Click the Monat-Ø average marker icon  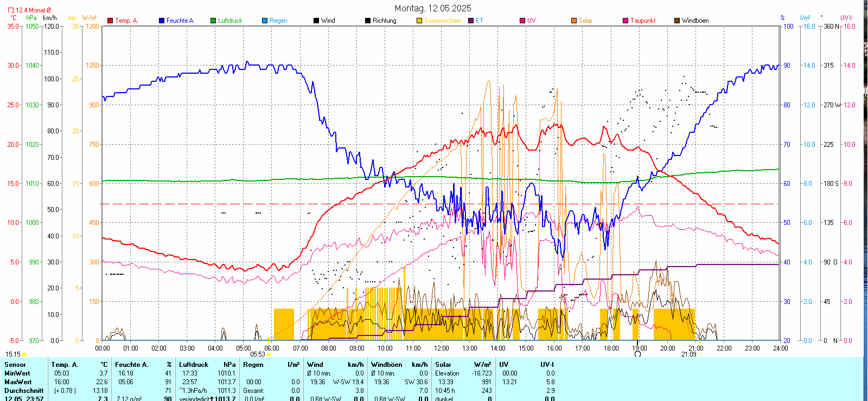(x=10, y=10)
